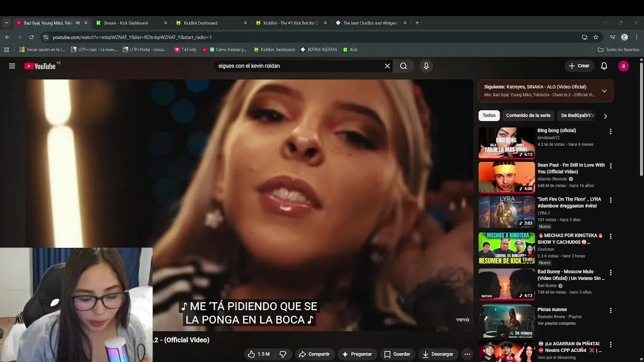Open options for Soft Fire On The Floor
The height and width of the screenshot is (362, 644).
click(x=611, y=200)
